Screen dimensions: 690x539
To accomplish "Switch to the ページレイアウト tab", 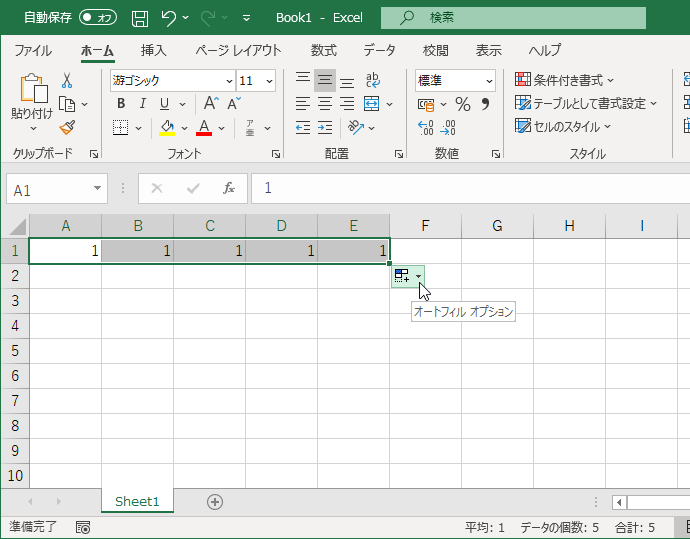I will (238, 50).
